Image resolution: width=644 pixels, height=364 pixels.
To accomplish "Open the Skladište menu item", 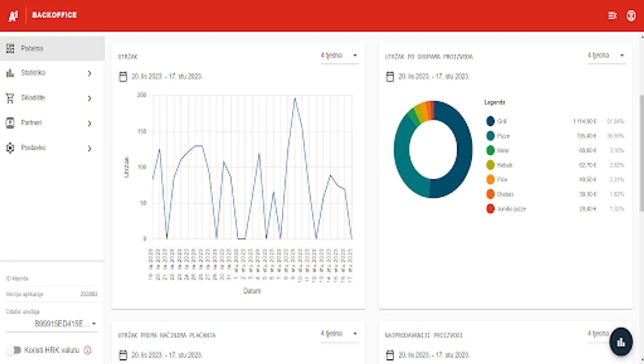I will click(52, 98).
